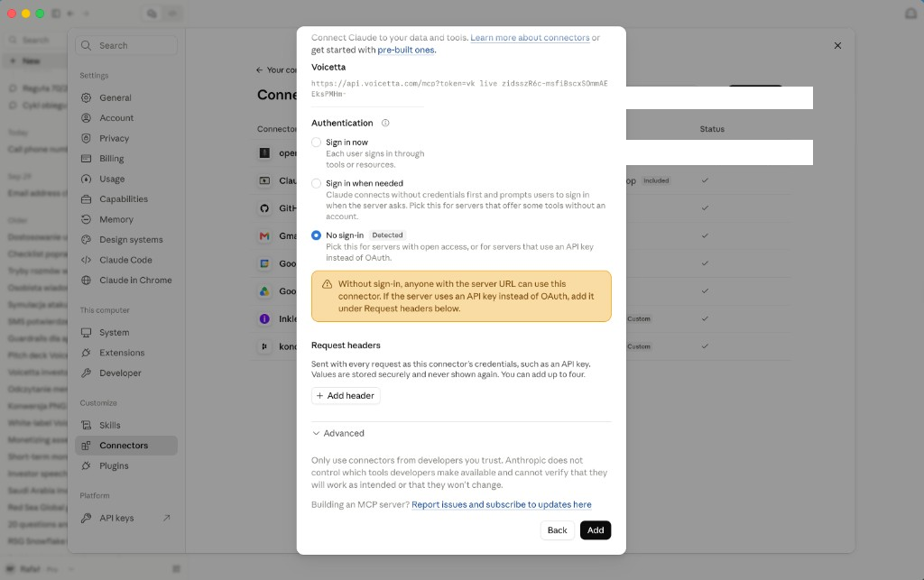Open Claude in Chrome settings

pos(126,281)
